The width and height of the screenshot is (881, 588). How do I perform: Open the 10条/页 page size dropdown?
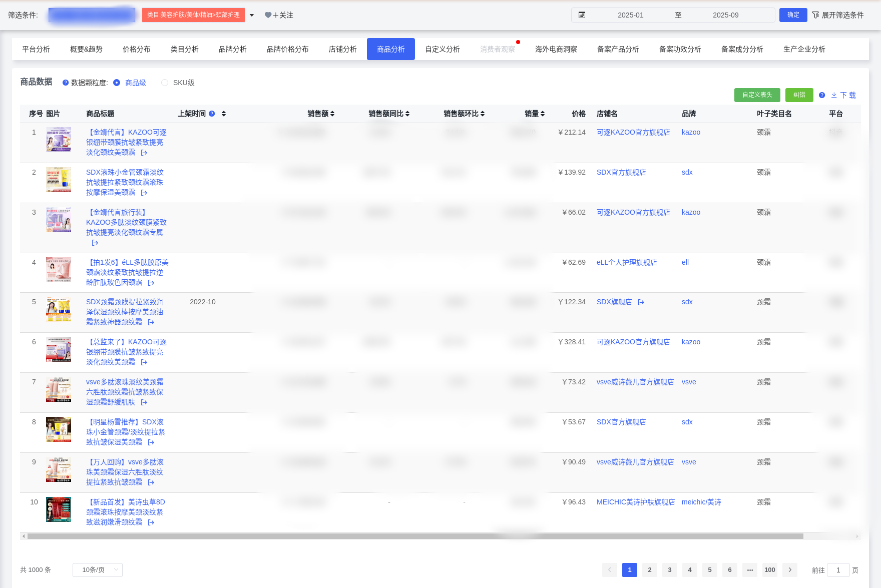(x=97, y=569)
